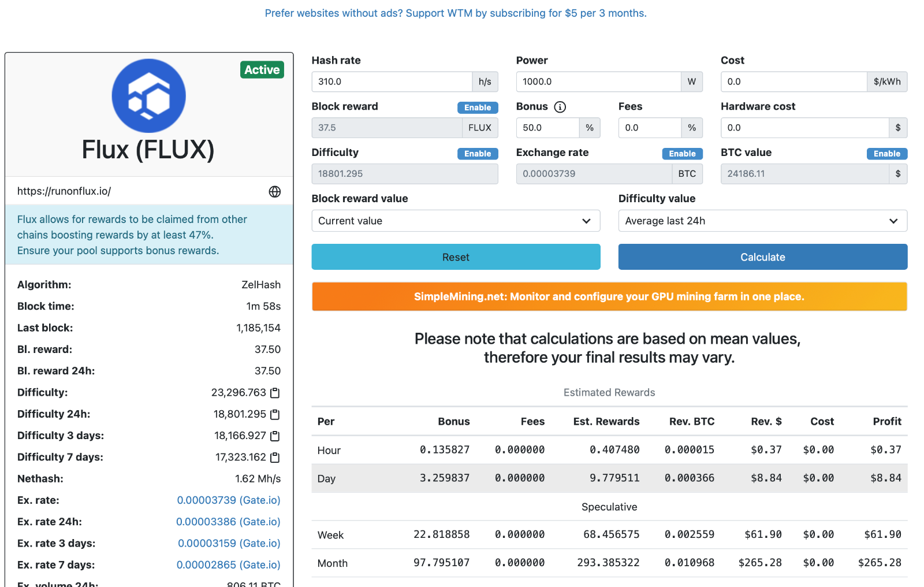924x587 pixels.
Task: Enable the BTC value field
Action: 887,154
